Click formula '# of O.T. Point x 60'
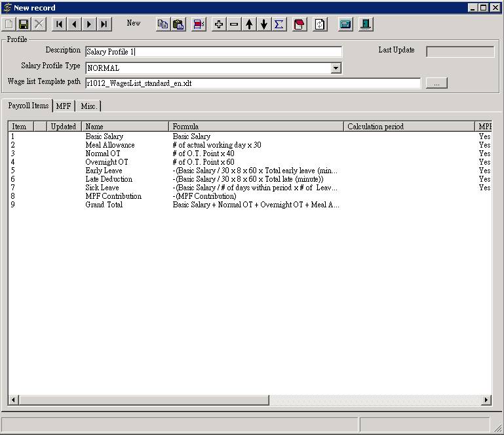 pyautogui.click(x=203, y=162)
